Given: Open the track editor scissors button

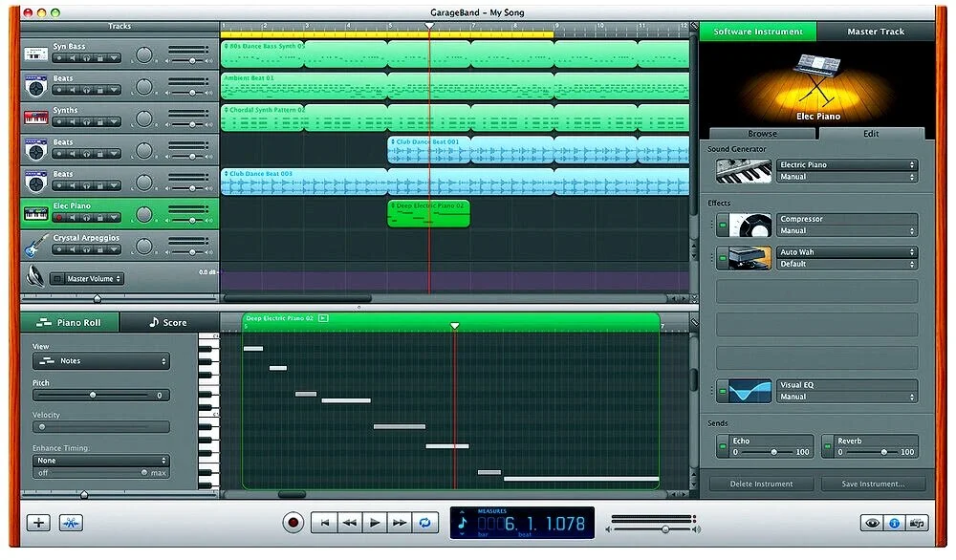Looking at the screenshot, I should [x=71, y=523].
